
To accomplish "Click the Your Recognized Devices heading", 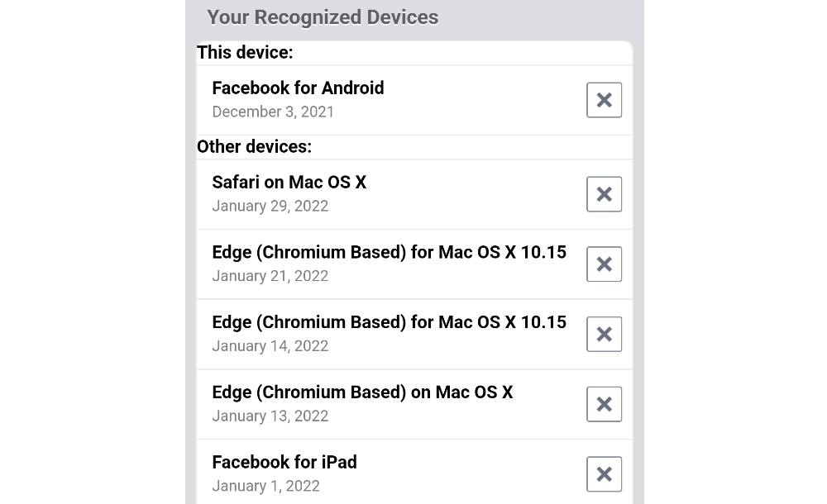I will point(323,17).
